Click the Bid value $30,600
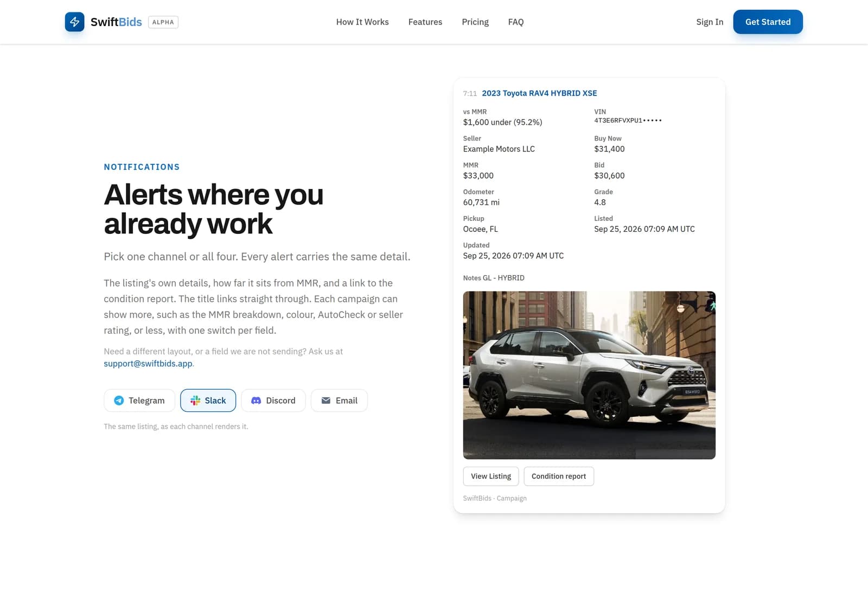This screenshot has height=591, width=868. [x=609, y=175]
